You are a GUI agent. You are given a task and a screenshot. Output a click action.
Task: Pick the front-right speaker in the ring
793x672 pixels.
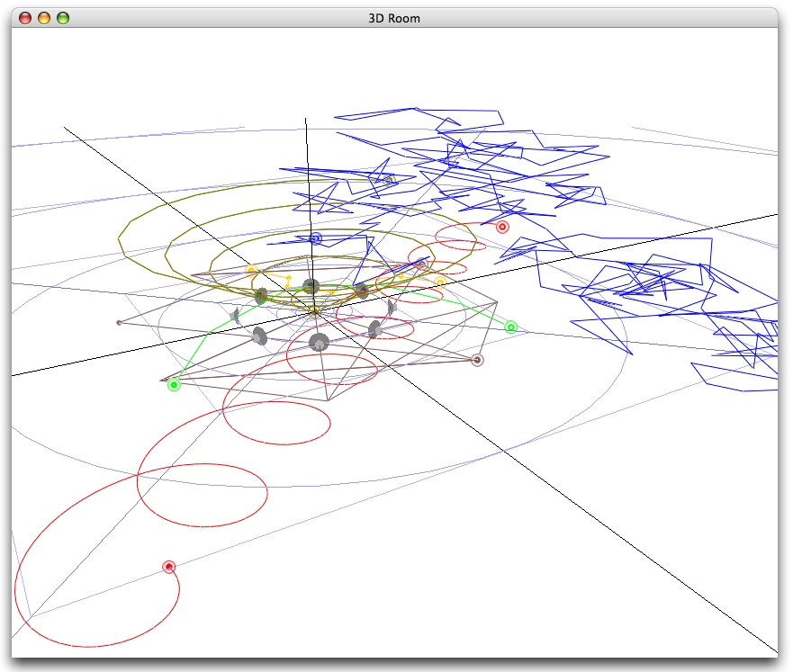[374, 329]
